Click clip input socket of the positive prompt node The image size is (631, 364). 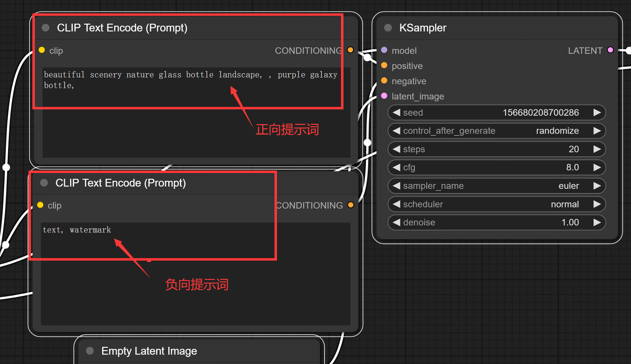coord(42,50)
